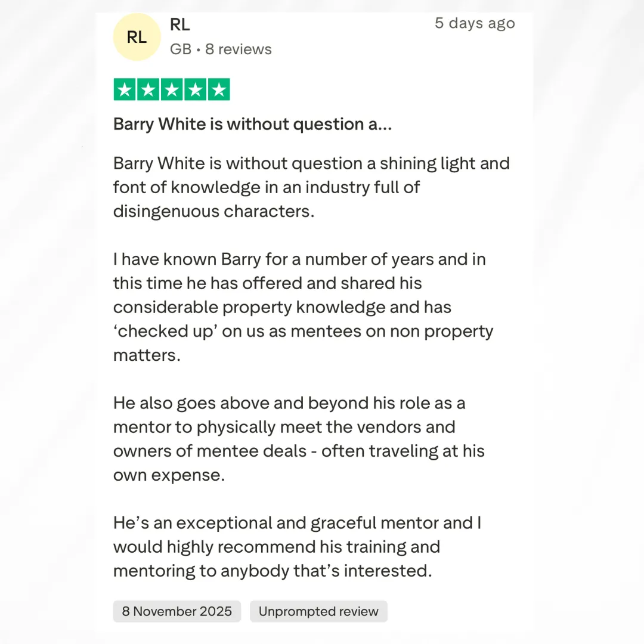Click the fifth green star

pos(219,90)
